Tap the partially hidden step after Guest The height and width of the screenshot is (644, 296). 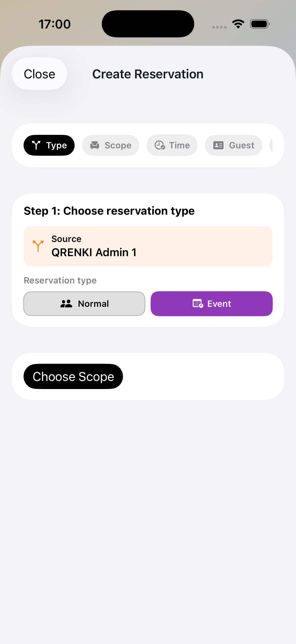pos(271,145)
